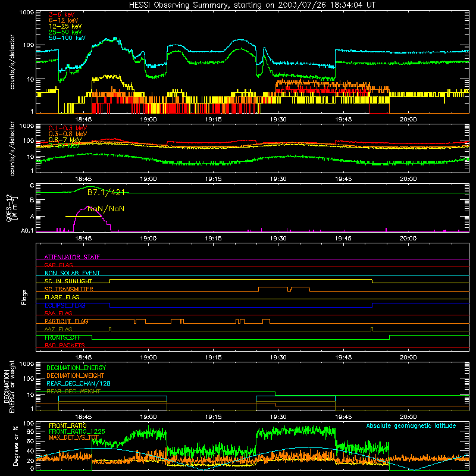Viewport: 476px width, 476px height.
Task: Click the REAR_DEC_CHAN/128 legend label
Action: pyautogui.click(x=79, y=384)
